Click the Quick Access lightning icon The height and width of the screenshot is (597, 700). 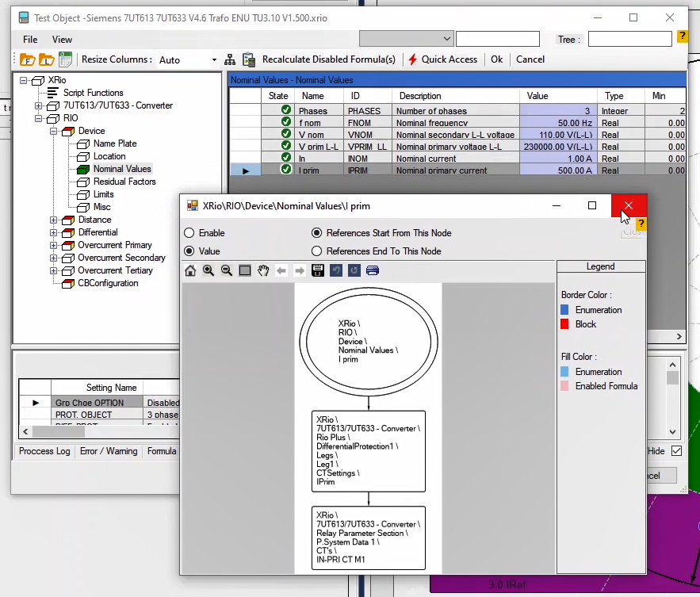413,59
